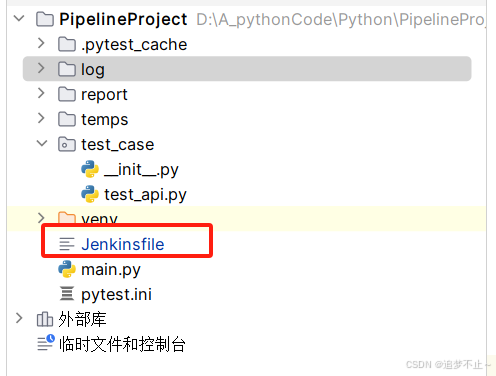Click the test_case package folder icon
This screenshot has width=496, height=376.
pyautogui.click(x=67, y=144)
